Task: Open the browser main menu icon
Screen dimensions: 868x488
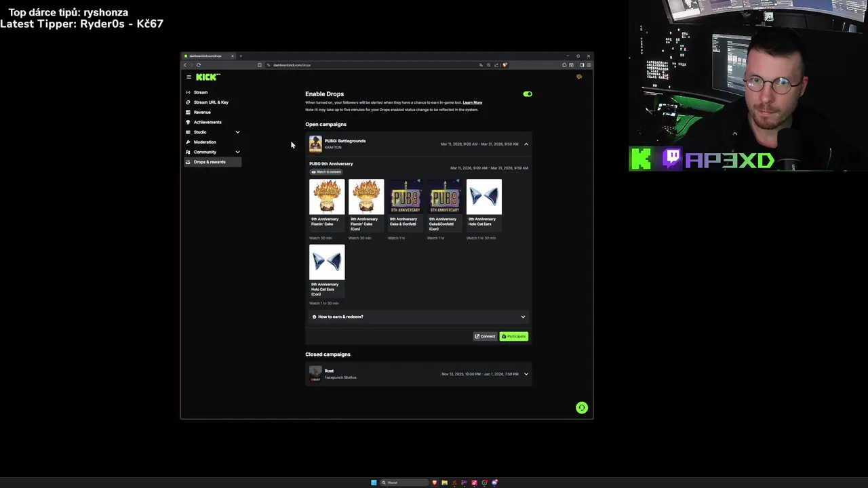Action: (x=589, y=65)
